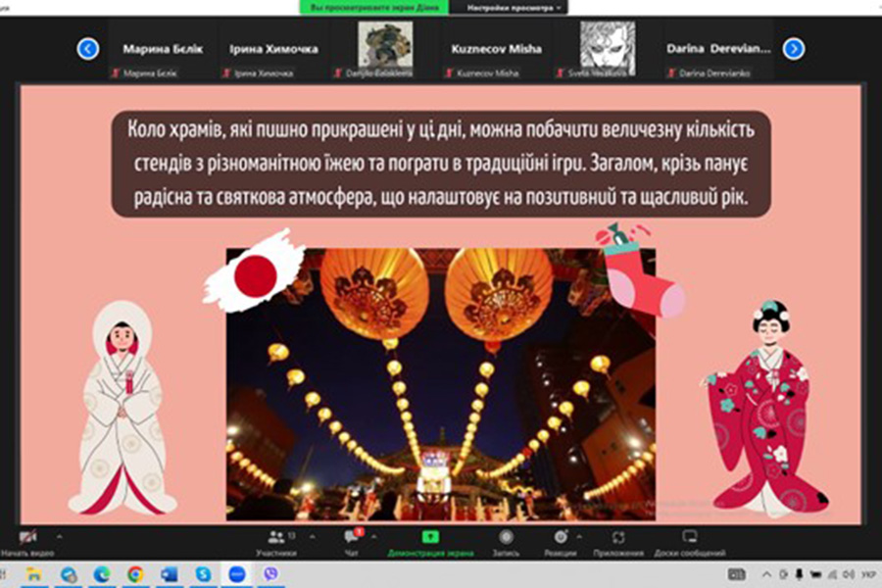
Task: Open Microsoft Word from the taskbar
Action: click(169, 574)
